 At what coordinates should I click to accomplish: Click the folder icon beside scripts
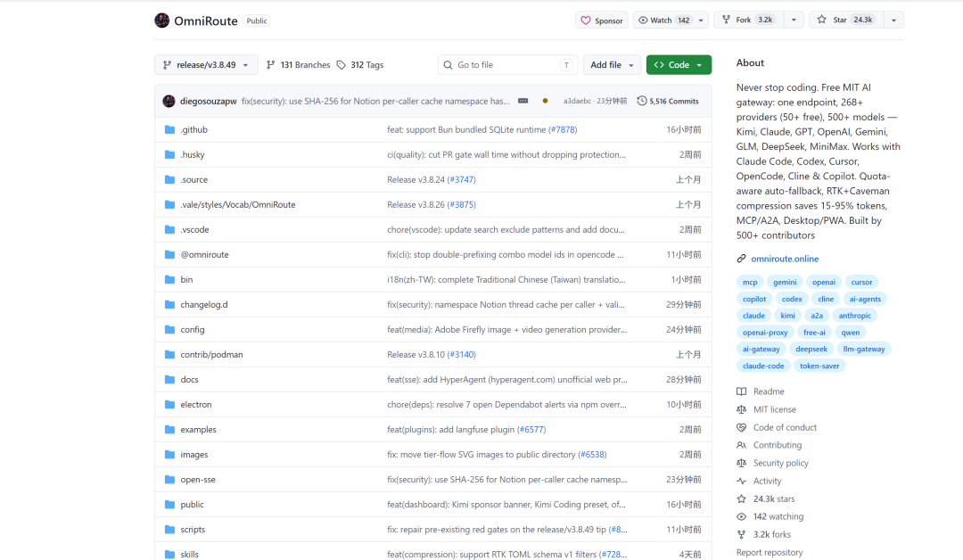[169, 530]
